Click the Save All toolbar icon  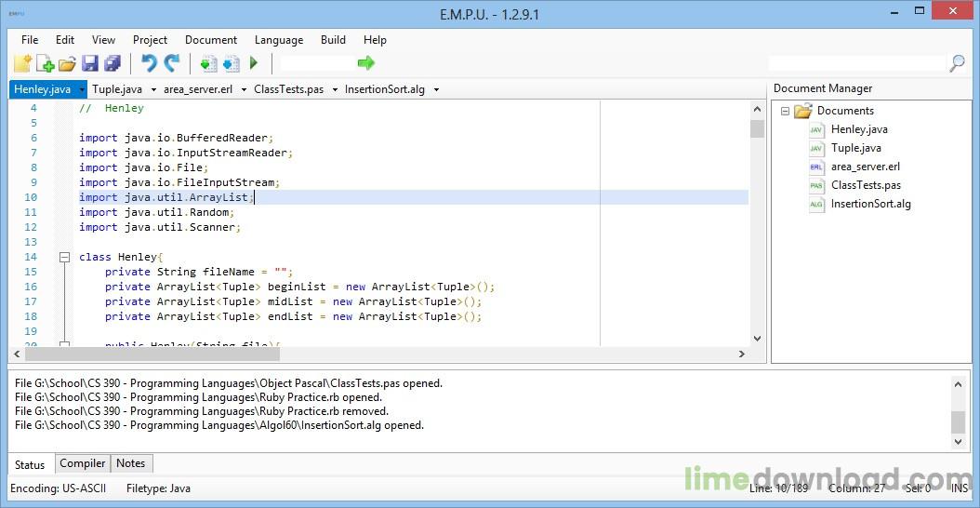113,63
